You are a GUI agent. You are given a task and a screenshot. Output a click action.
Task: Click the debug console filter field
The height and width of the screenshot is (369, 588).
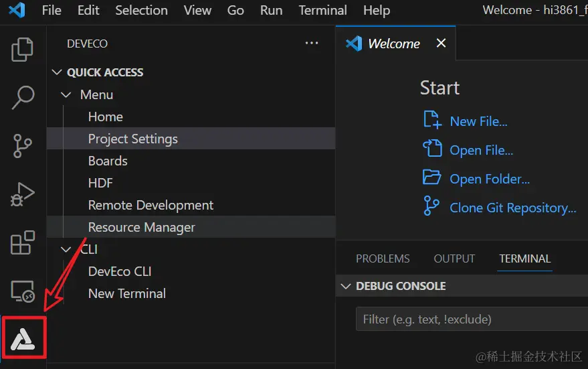[x=468, y=319]
